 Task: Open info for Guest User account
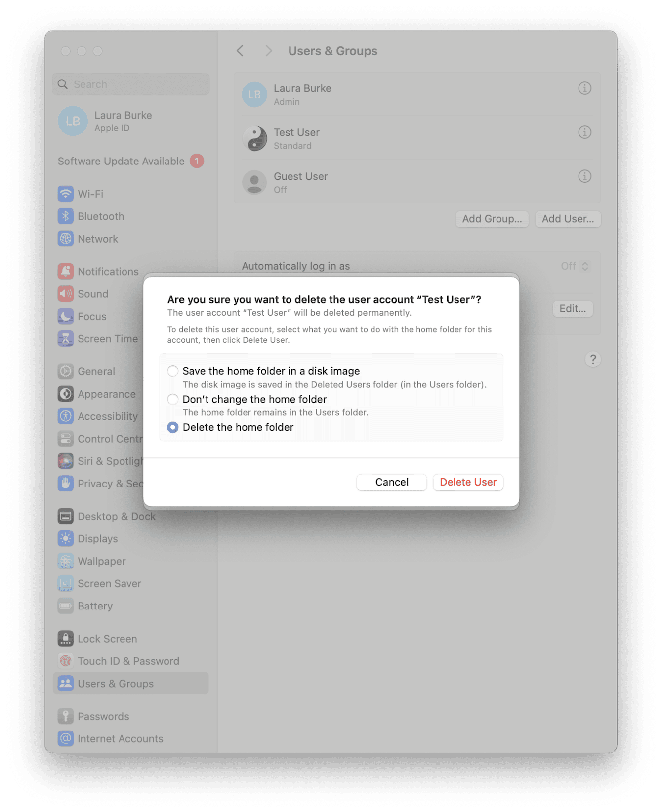584,176
